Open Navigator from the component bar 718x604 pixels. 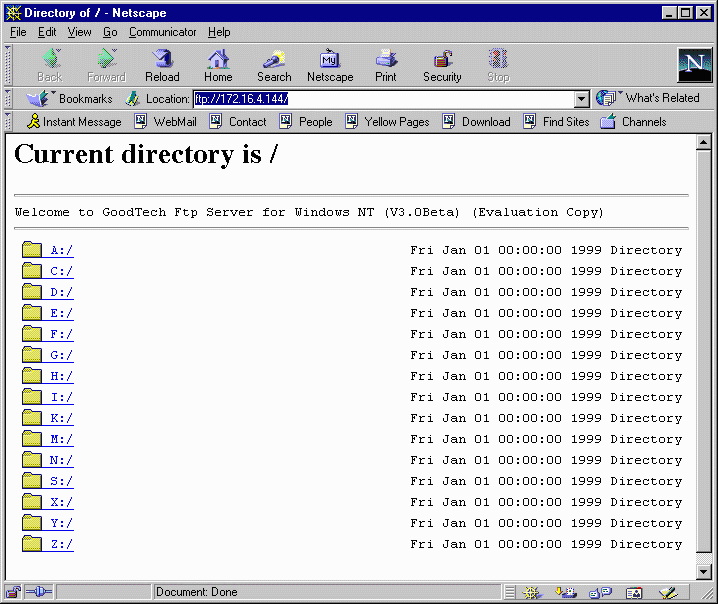pyautogui.click(x=532, y=593)
